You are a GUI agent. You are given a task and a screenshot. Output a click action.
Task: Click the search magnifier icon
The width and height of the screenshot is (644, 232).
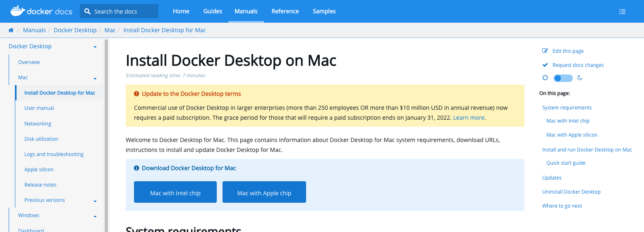(87, 12)
